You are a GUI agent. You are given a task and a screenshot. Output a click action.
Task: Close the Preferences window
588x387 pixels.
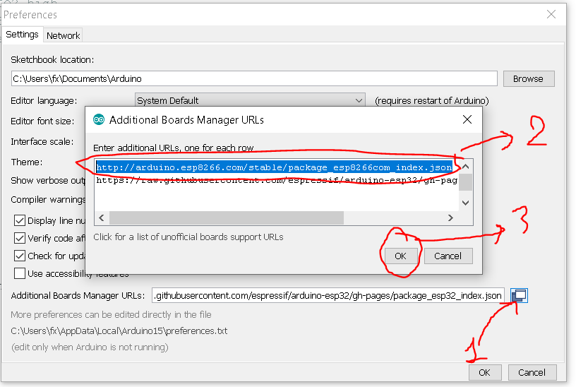click(551, 14)
